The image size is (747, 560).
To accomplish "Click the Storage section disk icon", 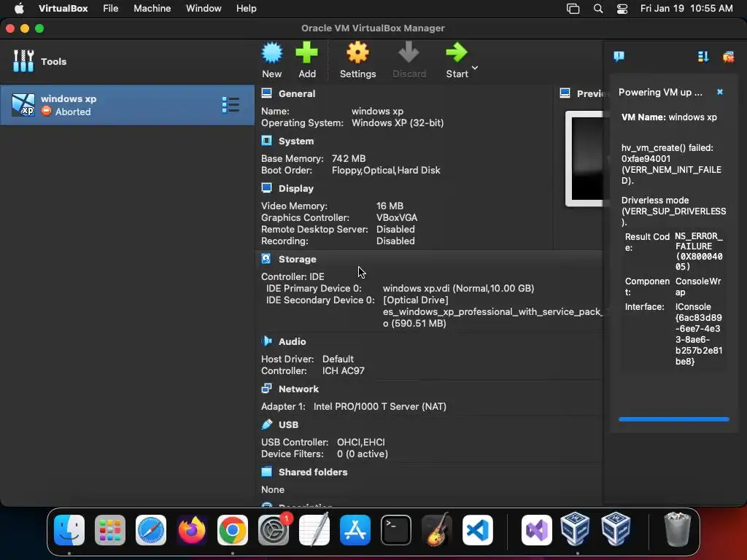I will point(266,259).
